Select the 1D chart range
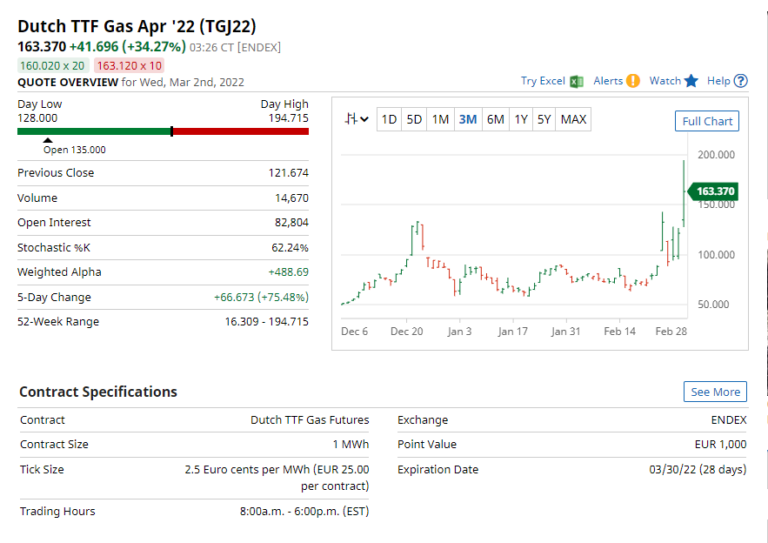768x543 pixels. (389, 120)
